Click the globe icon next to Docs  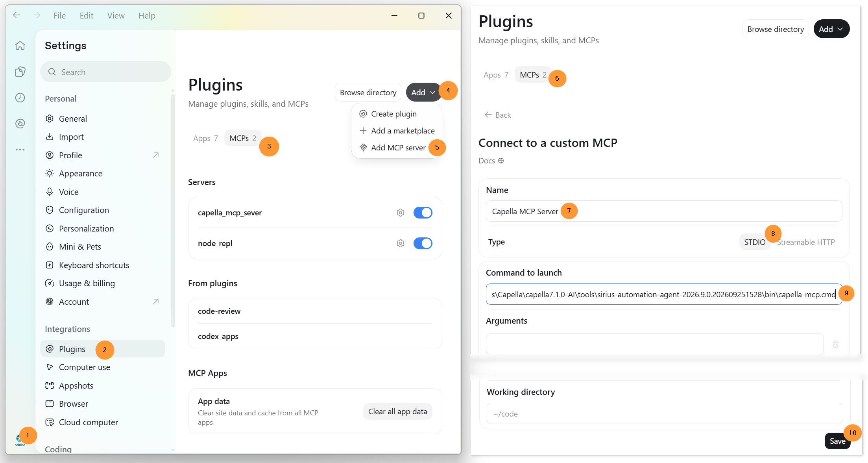pos(501,161)
